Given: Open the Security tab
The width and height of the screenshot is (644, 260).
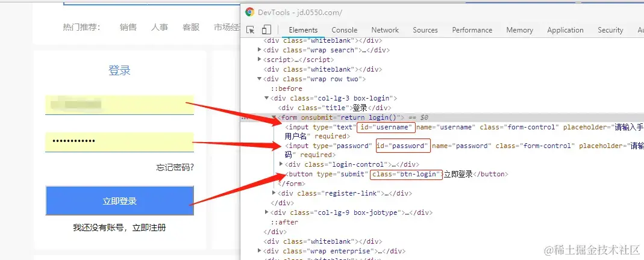Looking at the screenshot, I should pos(610,30).
